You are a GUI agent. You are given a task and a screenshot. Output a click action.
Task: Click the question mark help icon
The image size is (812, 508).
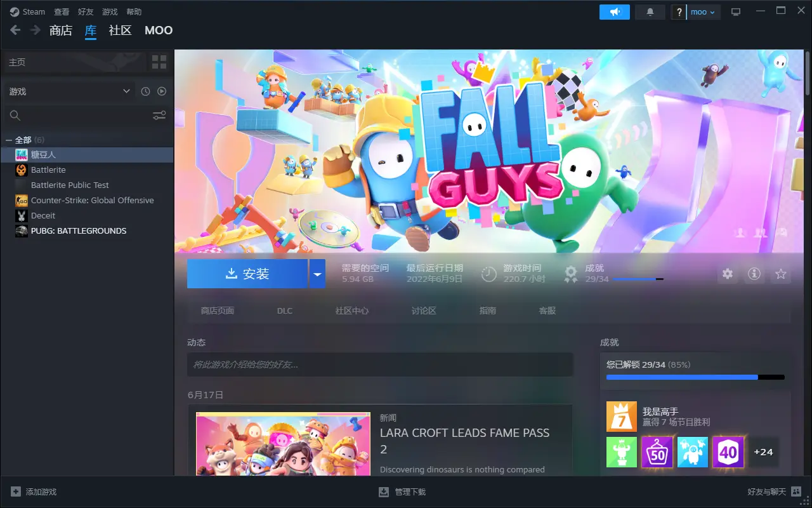[x=679, y=12]
